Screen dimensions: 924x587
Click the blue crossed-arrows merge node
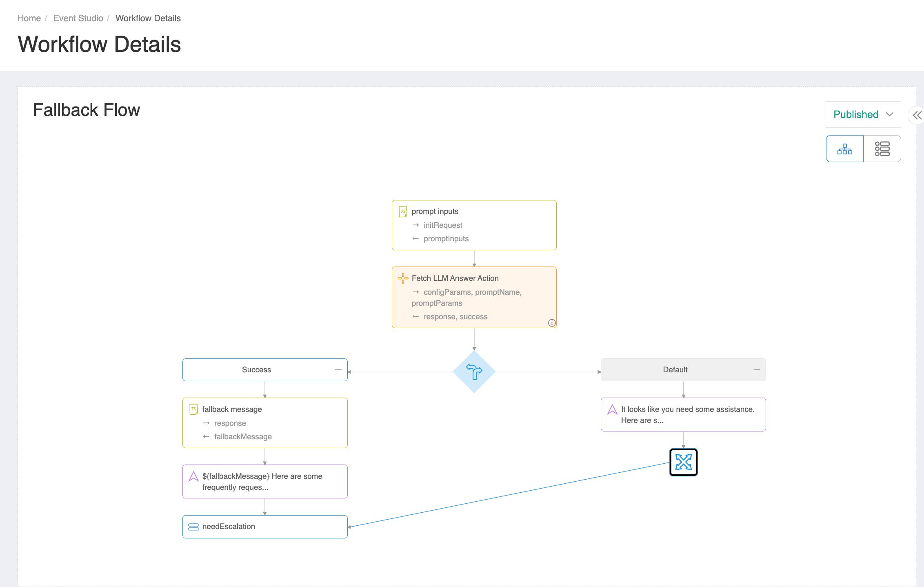coord(683,462)
